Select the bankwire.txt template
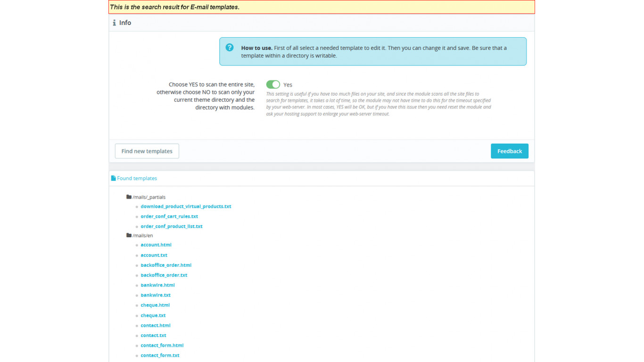Viewport: 644px width, 362px height. click(156, 295)
